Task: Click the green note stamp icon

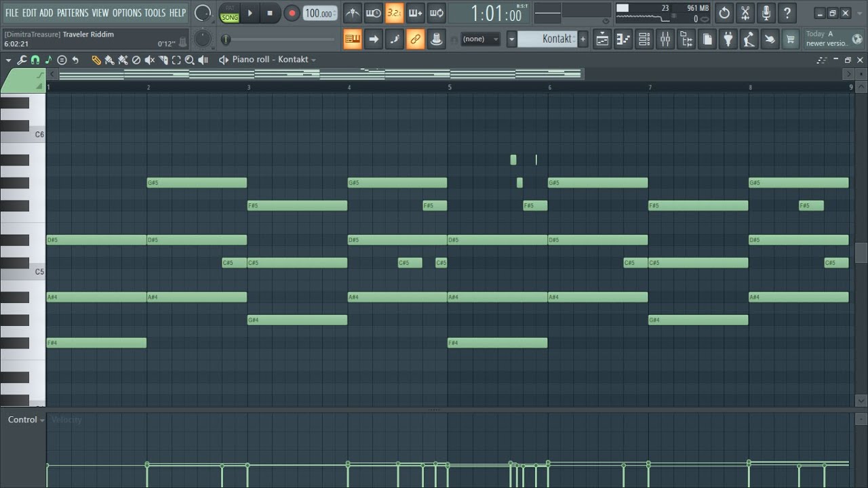Action: 48,60
